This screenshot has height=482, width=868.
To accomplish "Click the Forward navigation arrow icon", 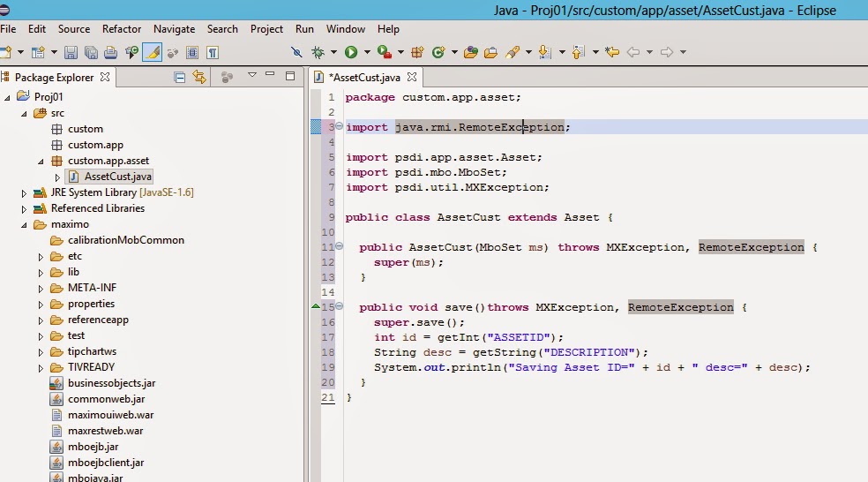I will coord(667,52).
